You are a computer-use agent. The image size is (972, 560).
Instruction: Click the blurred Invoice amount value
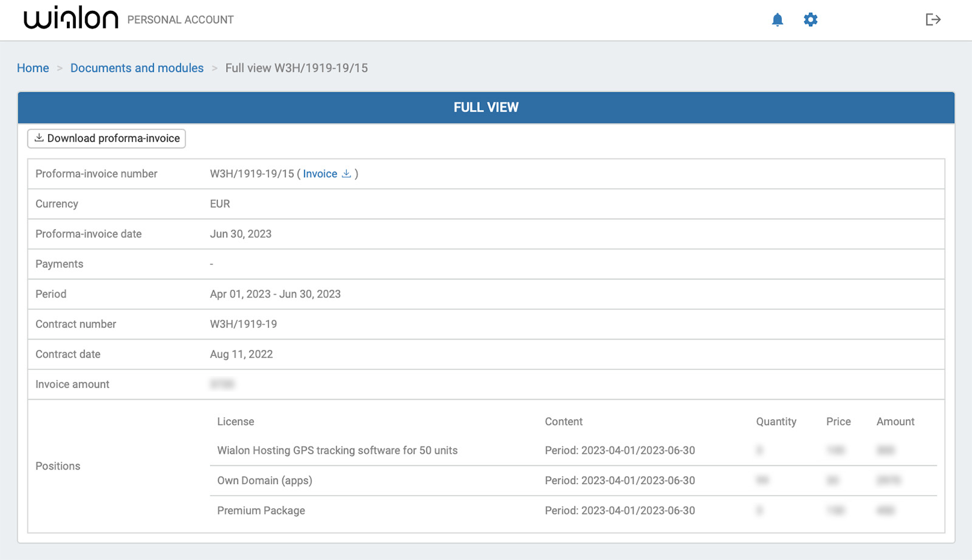(x=222, y=384)
